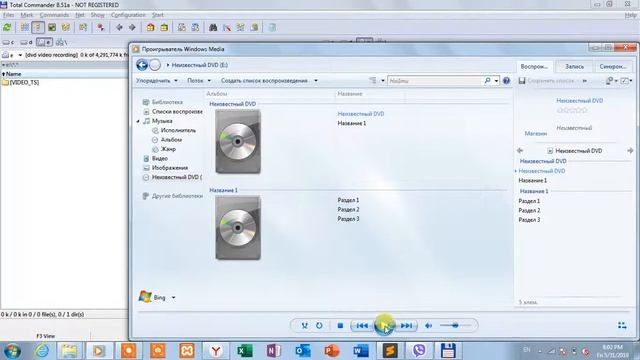640x360 pixels.
Task: Select drive d button in Total Commander
Action: [x=27, y=42]
